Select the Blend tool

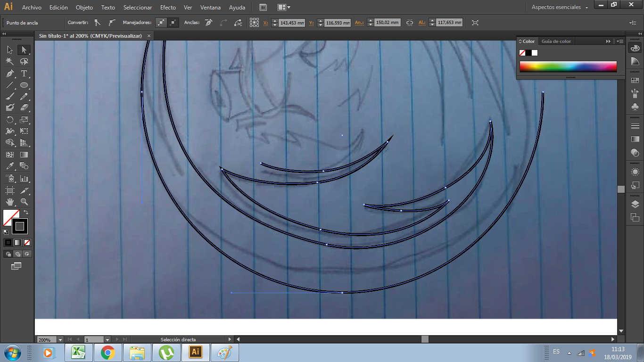tap(24, 166)
